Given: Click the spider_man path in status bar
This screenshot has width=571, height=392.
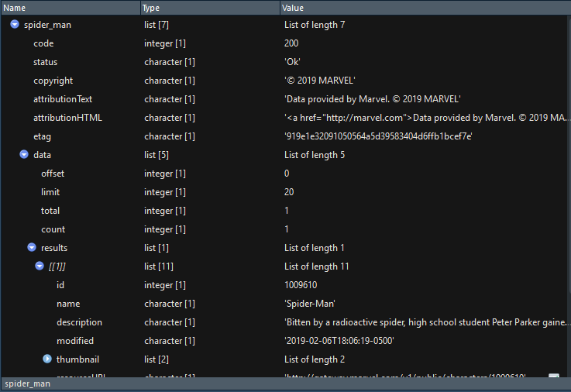Looking at the screenshot, I should (27, 384).
